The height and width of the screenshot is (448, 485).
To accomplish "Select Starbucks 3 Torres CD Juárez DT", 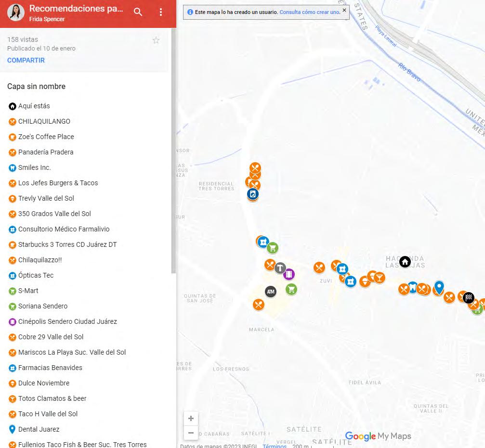I will [x=67, y=245].
